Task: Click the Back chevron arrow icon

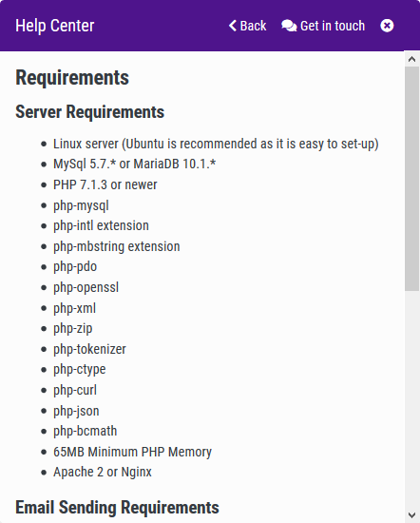Action: point(233,26)
